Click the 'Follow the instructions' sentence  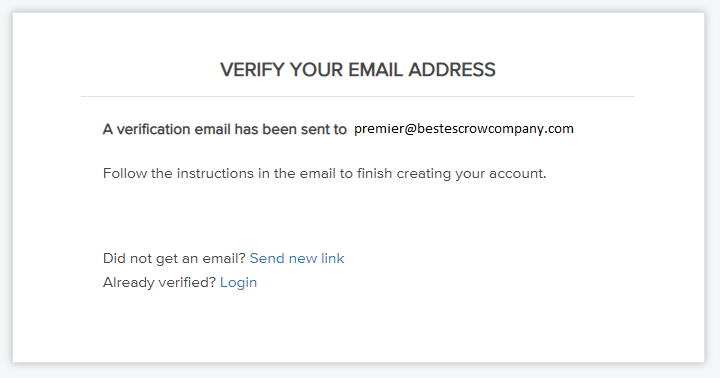[x=325, y=174]
